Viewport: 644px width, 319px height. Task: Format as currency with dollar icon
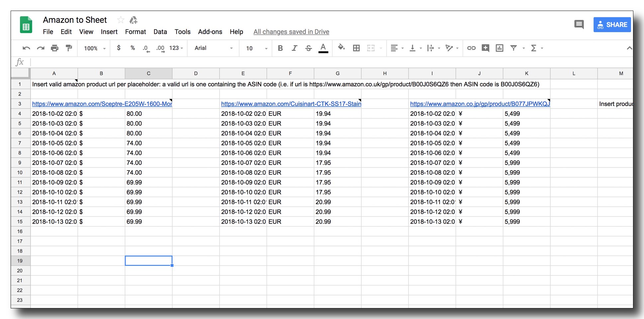point(119,48)
